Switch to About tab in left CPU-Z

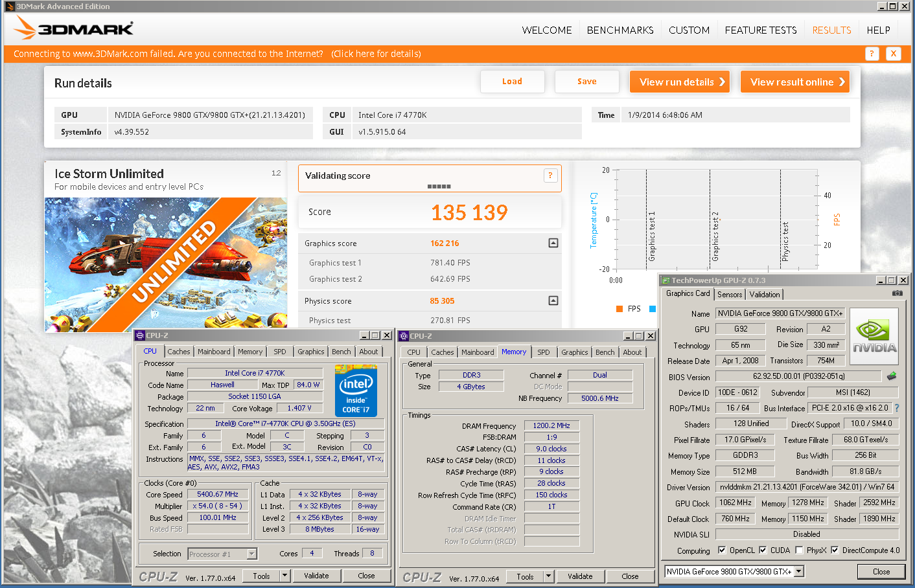369,352
